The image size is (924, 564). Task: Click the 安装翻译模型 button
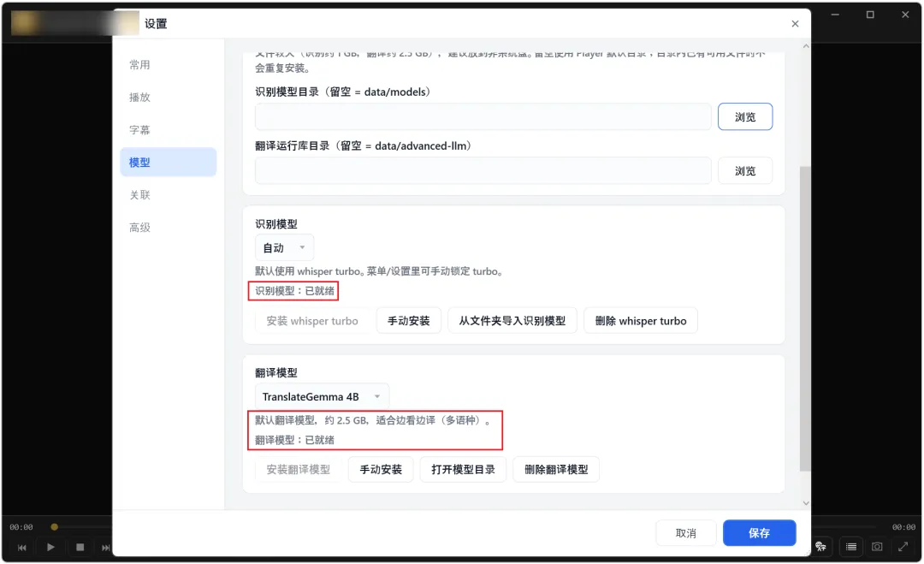pos(299,469)
